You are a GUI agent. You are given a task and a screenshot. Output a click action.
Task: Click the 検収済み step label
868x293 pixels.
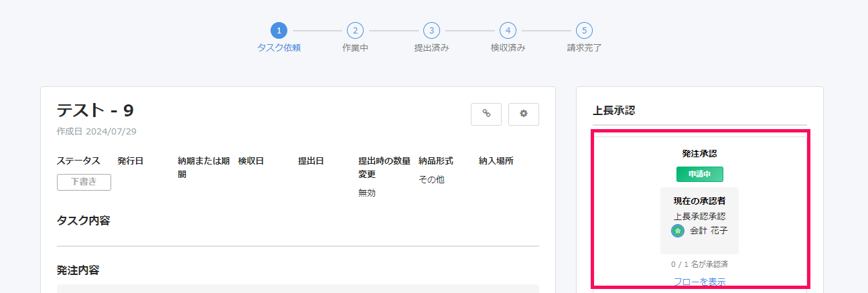click(x=508, y=47)
